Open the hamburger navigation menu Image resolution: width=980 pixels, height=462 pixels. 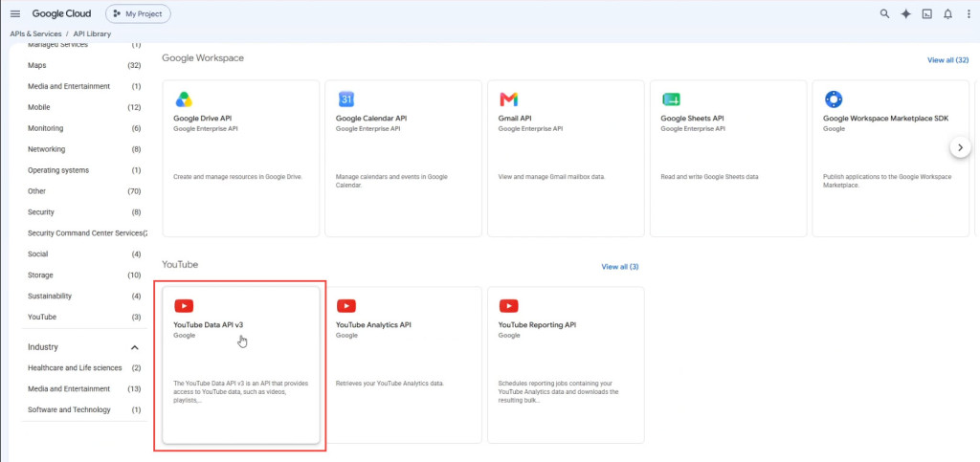[x=15, y=13]
